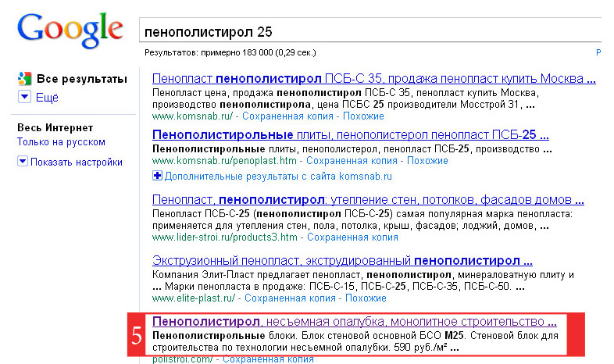Click snippet text Пенополистирольные блоки. Блок стеновой
Image resolution: width=614 pixels, height=364 pixels.
355,341
